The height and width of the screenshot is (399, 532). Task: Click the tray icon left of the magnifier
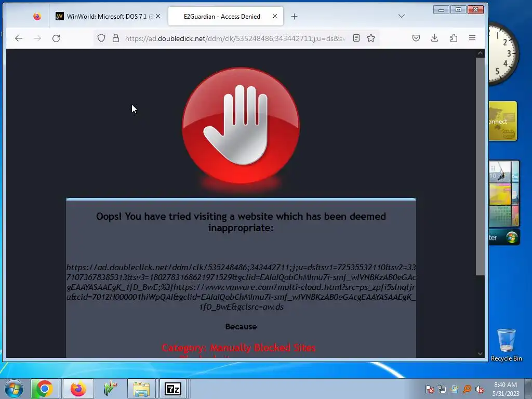[x=454, y=389]
